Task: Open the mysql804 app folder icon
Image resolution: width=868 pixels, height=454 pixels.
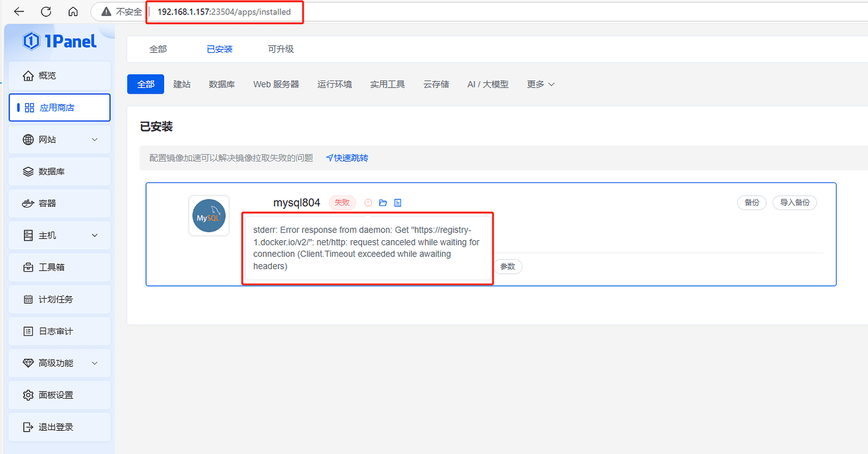Action: (383, 202)
